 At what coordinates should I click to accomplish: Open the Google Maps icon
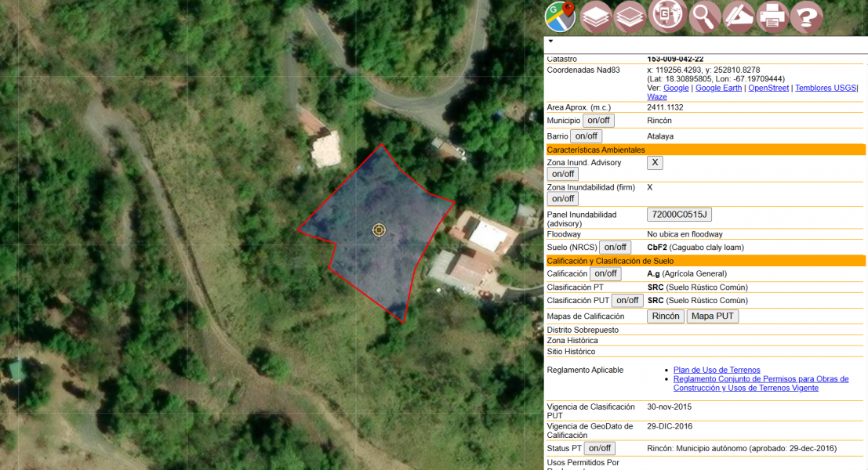pyautogui.click(x=561, y=16)
